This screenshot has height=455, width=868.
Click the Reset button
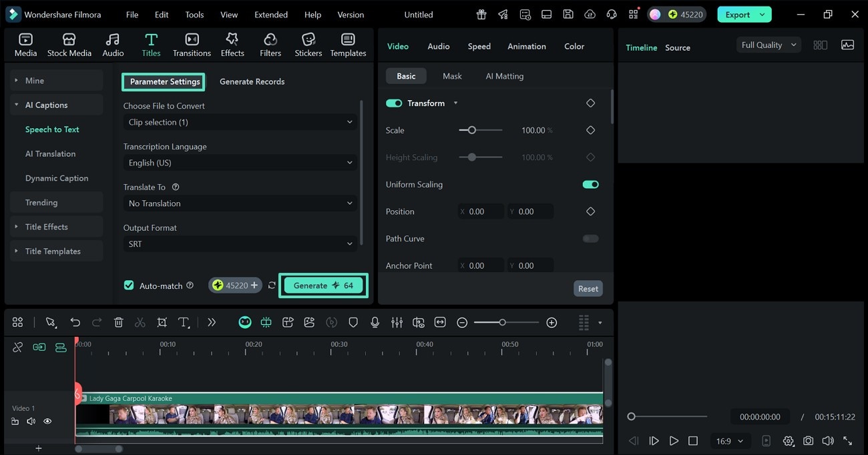(588, 288)
